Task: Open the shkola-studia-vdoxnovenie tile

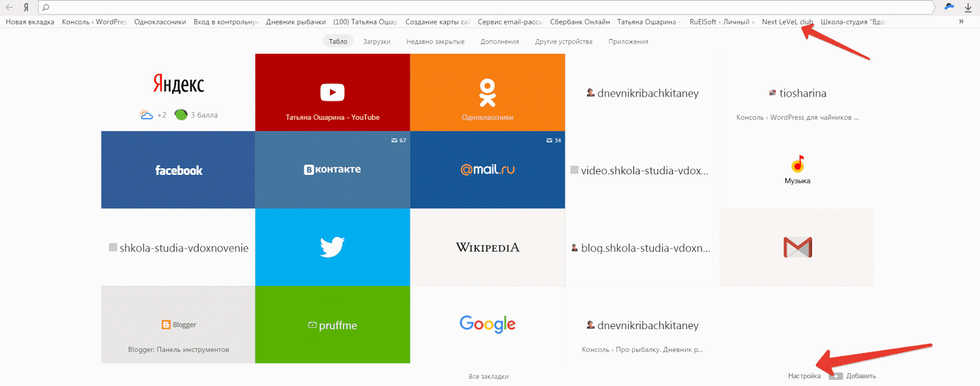Action: pos(178,247)
